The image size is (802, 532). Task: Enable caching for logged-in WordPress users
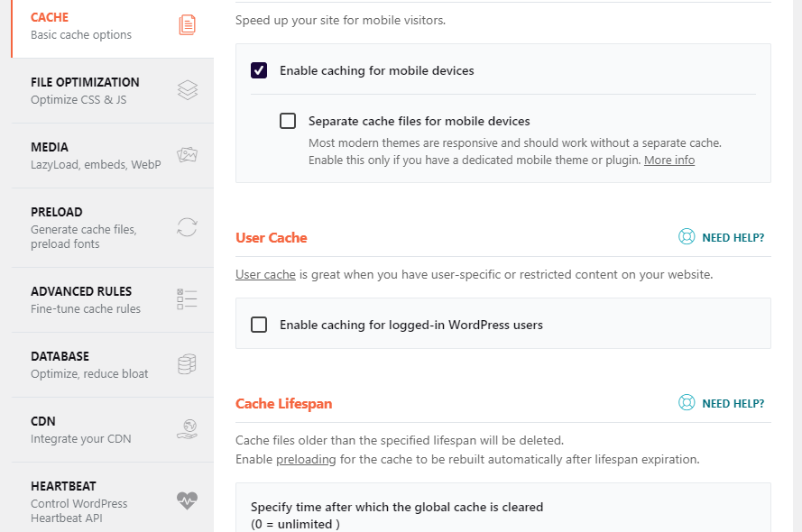pyautogui.click(x=259, y=325)
